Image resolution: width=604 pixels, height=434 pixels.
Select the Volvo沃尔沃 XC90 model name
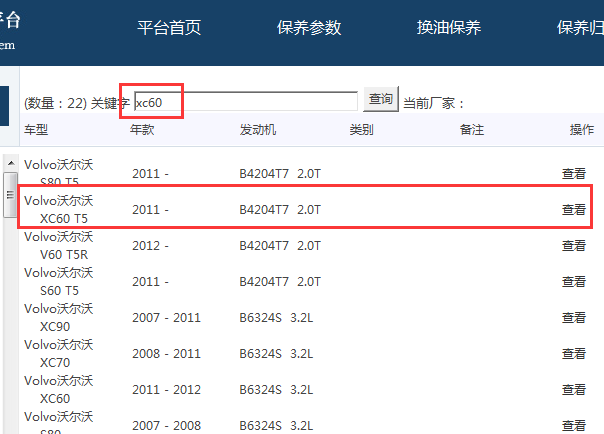coord(59,318)
